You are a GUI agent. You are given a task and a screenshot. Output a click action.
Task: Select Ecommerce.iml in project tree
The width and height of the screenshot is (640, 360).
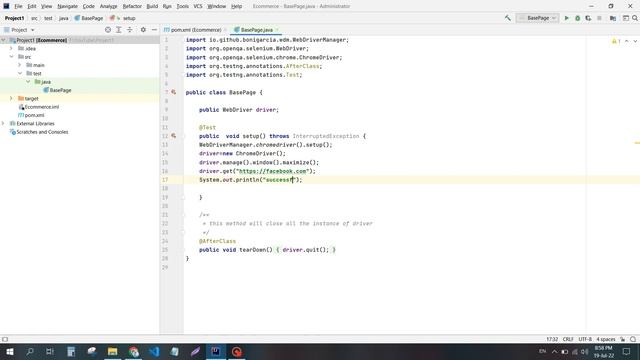(x=42, y=107)
